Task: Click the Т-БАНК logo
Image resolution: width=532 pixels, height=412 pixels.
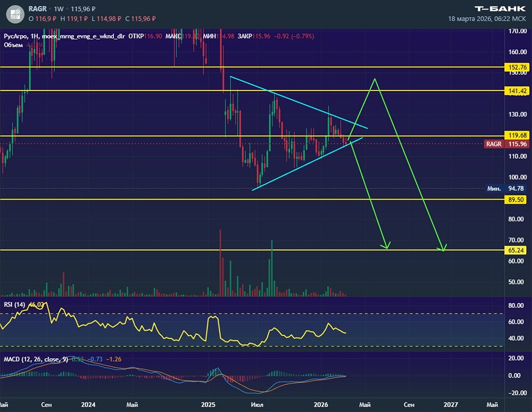Action: (500, 9)
